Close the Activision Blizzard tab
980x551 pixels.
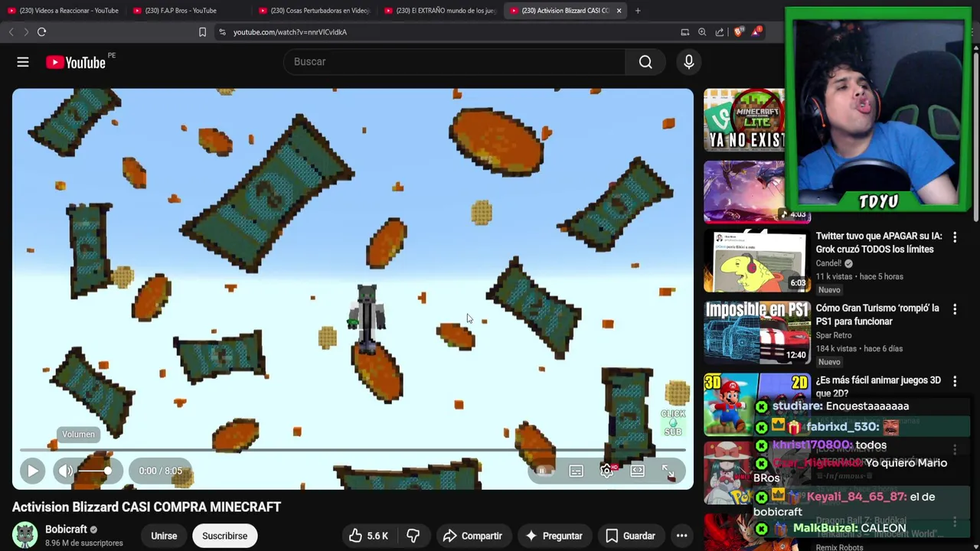pyautogui.click(x=619, y=11)
